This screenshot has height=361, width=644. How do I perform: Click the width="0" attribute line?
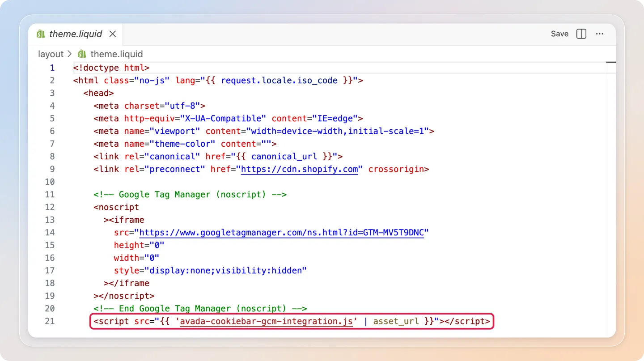(137, 258)
